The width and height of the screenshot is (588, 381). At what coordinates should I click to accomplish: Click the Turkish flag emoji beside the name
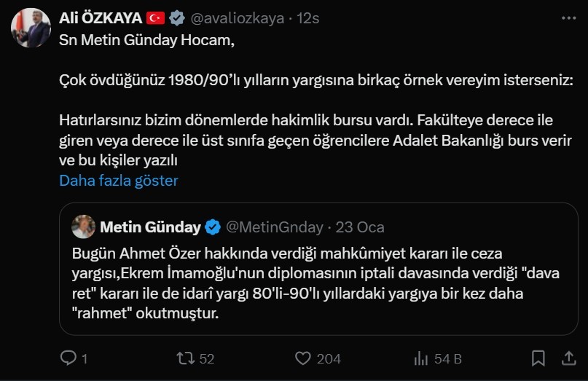click(x=155, y=18)
